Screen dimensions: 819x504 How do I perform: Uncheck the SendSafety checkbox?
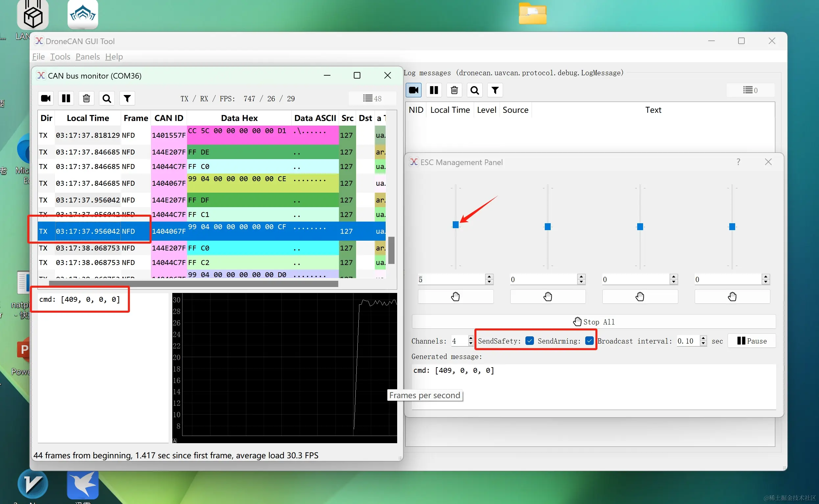(x=529, y=341)
